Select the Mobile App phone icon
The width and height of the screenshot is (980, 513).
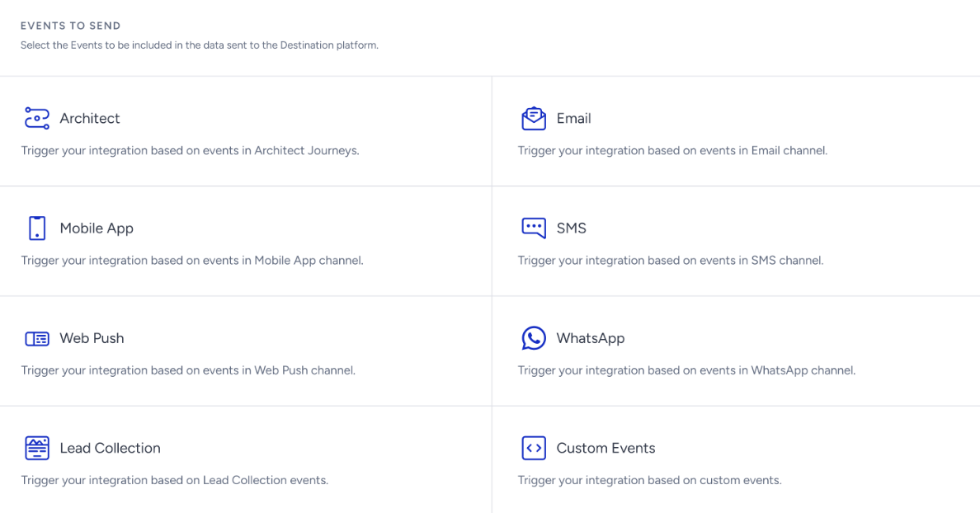(x=37, y=228)
